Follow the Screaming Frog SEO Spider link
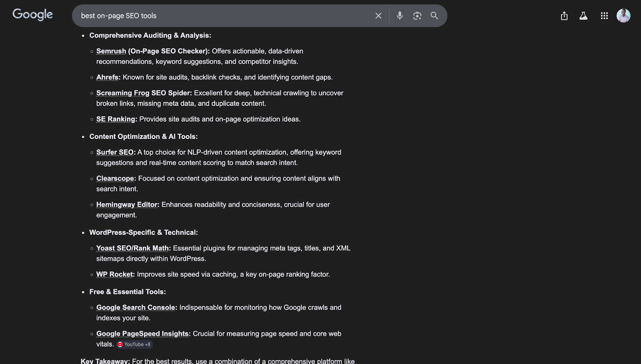The height and width of the screenshot is (364, 641). [x=143, y=93]
